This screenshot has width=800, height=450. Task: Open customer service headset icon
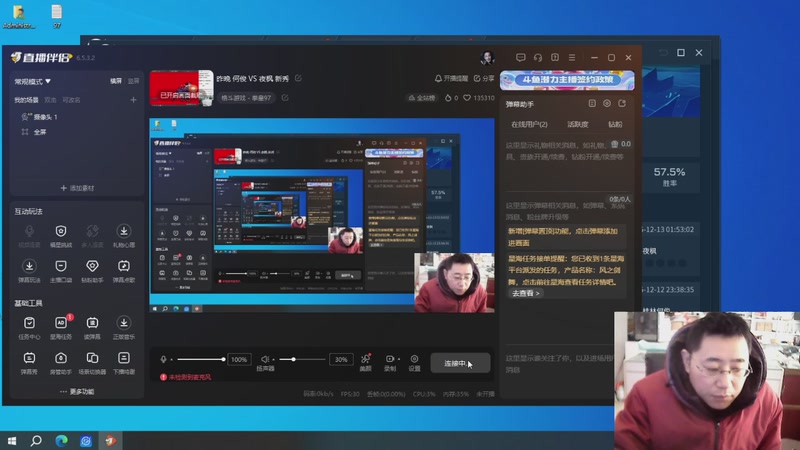click(538, 58)
